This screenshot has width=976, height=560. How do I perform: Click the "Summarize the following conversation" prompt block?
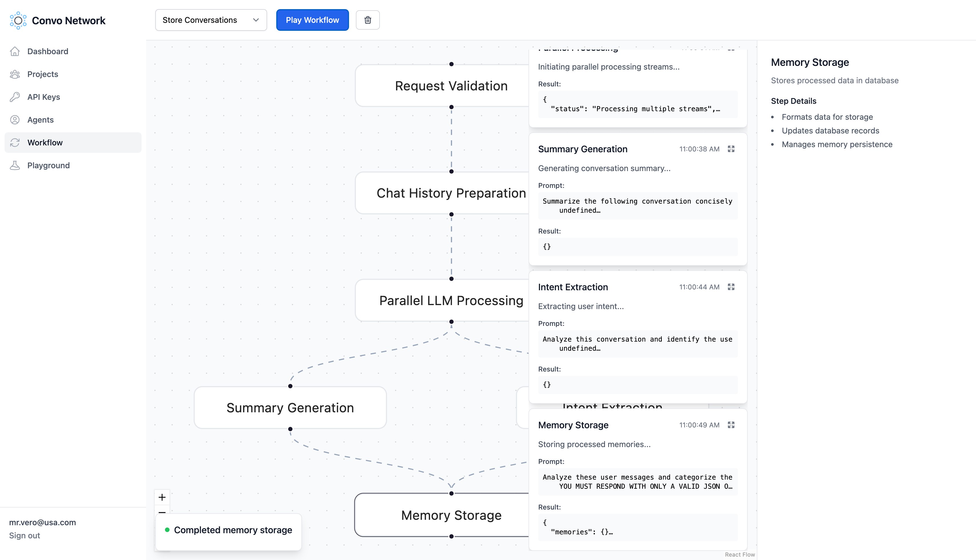click(638, 206)
